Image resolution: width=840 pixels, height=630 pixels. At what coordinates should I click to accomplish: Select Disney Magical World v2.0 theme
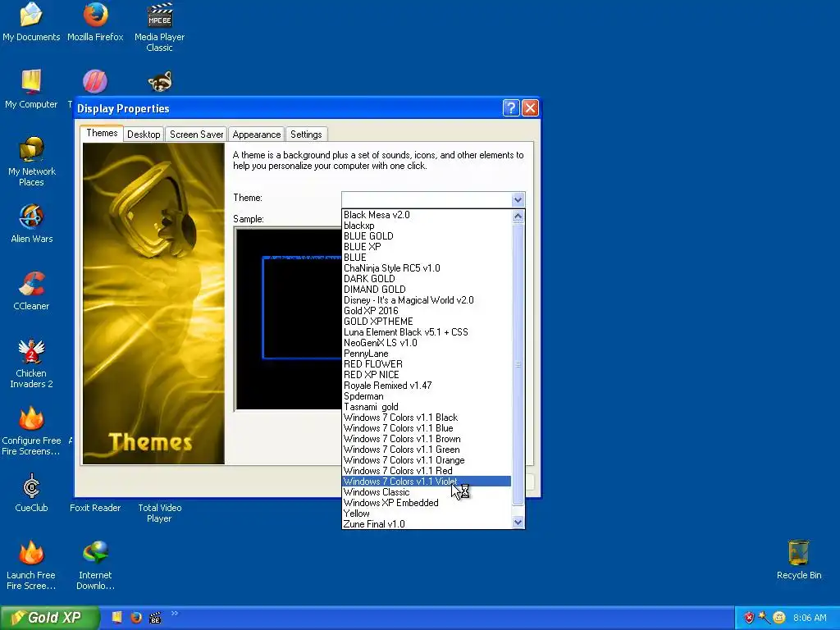click(427, 300)
